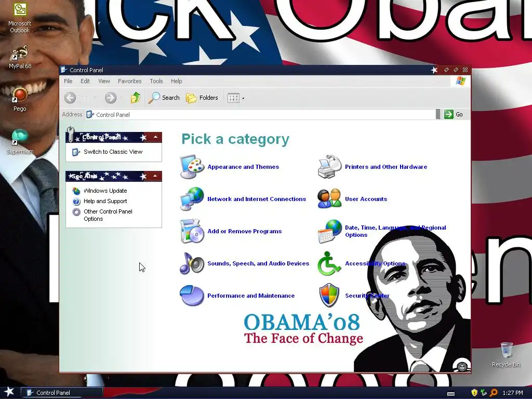Image resolution: width=532 pixels, height=399 pixels.
Task: Click the Back navigation arrow
Action: point(70,98)
